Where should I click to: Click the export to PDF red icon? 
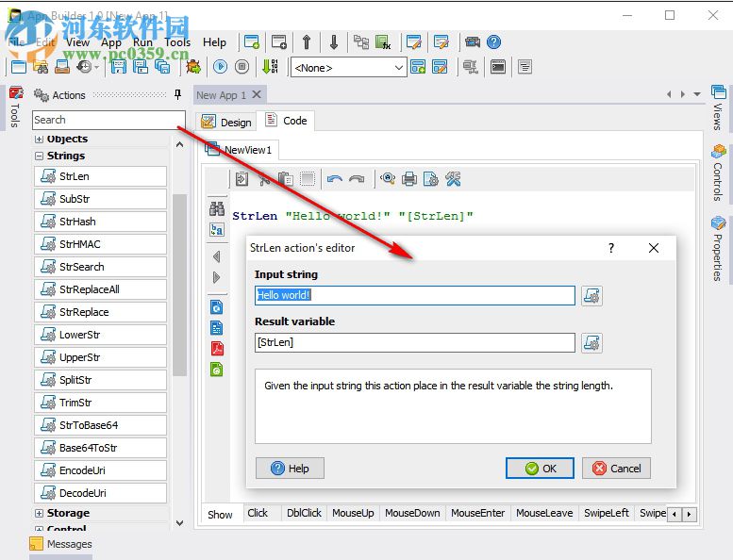pyautogui.click(x=217, y=349)
